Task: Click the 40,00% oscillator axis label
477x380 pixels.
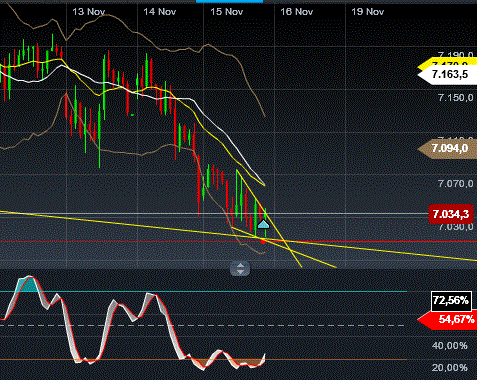Action: [x=450, y=346]
